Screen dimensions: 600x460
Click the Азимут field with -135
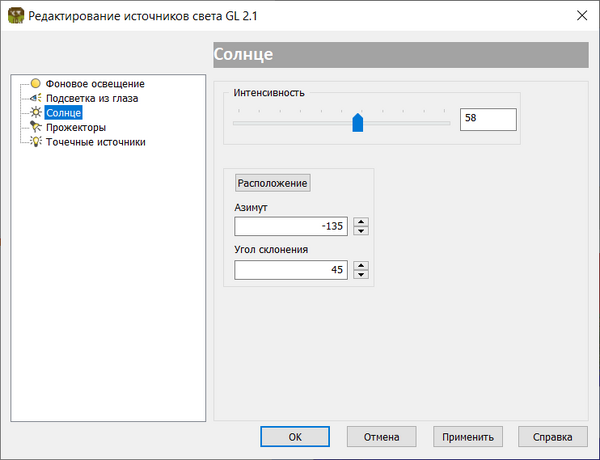[291, 226]
